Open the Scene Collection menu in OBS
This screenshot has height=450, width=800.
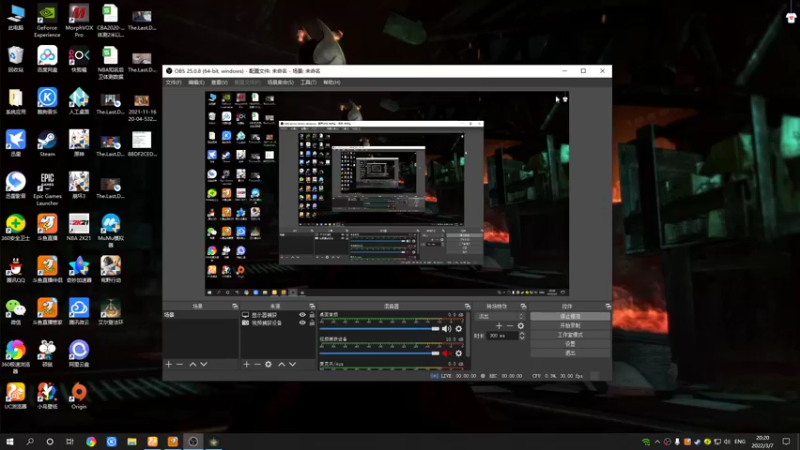(x=280, y=82)
